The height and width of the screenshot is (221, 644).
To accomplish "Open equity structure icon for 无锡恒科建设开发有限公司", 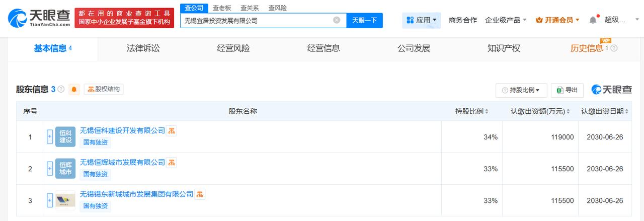I will coord(172,131).
